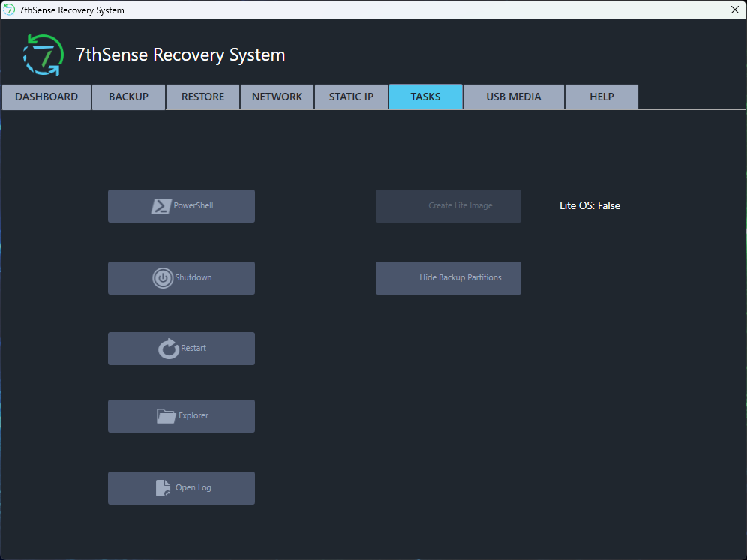The width and height of the screenshot is (747, 560).
Task: Go to the RESTORE tab
Action: 203,97
